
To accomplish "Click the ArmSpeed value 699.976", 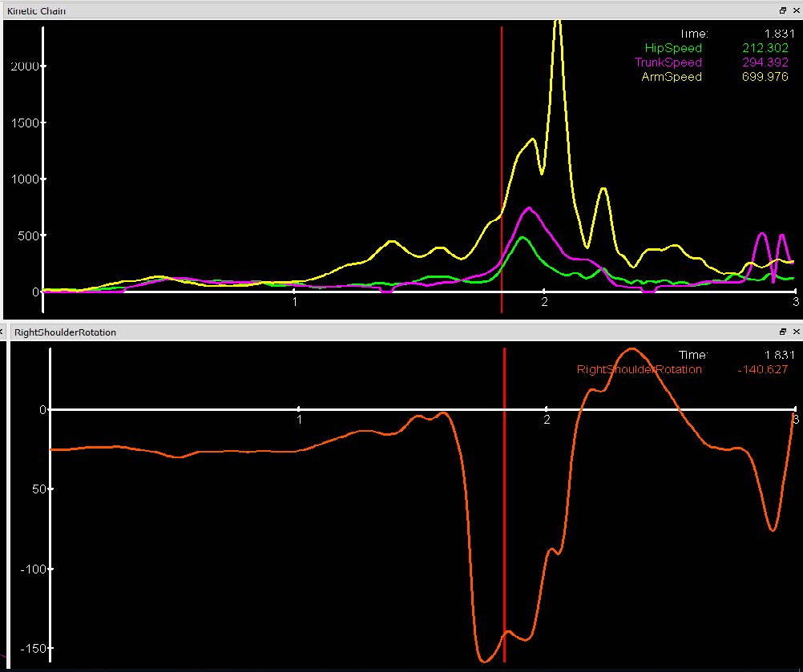I will [765, 77].
